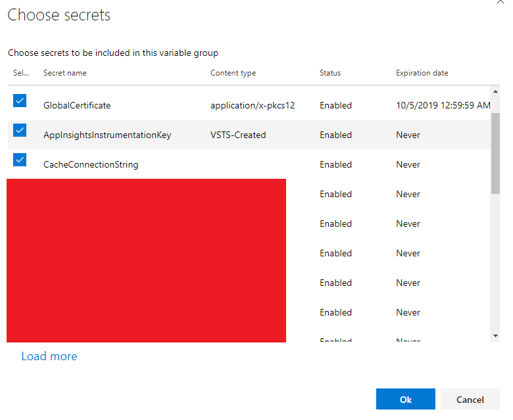
Task: Click the 10/5/2019 12:59:59 AM expiration cell
Action: click(x=443, y=105)
